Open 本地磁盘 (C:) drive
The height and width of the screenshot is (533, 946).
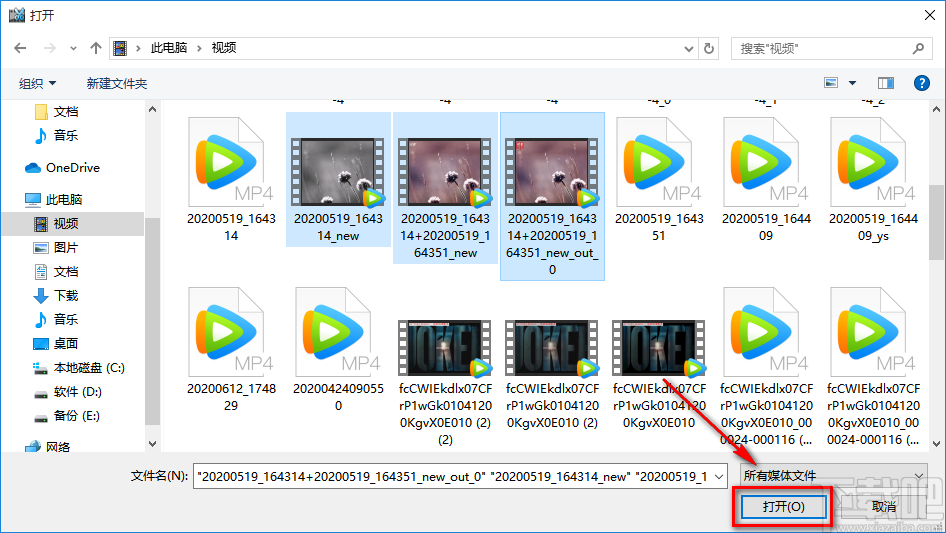click(80, 368)
